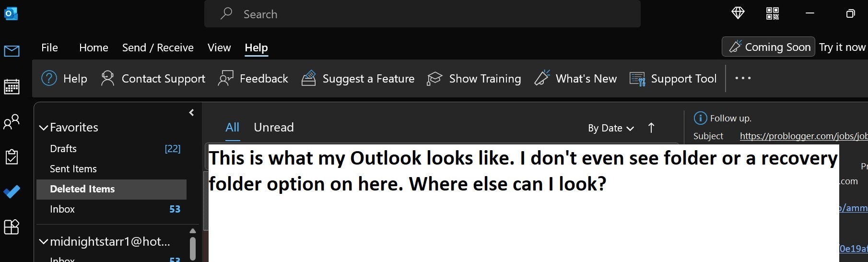868x262 pixels.
Task: Open the People contacts icon
Action: pyautogui.click(x=12, y=122)
